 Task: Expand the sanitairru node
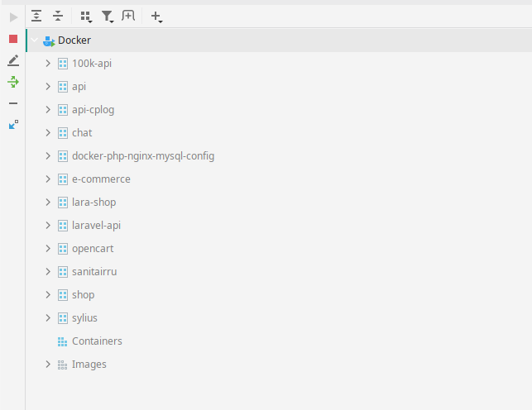point(48,272)
